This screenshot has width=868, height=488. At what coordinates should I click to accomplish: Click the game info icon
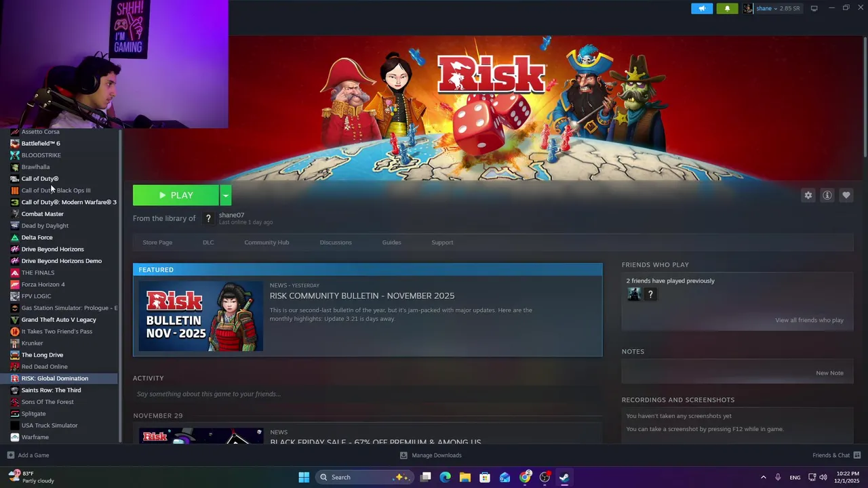tap(827, 195)
